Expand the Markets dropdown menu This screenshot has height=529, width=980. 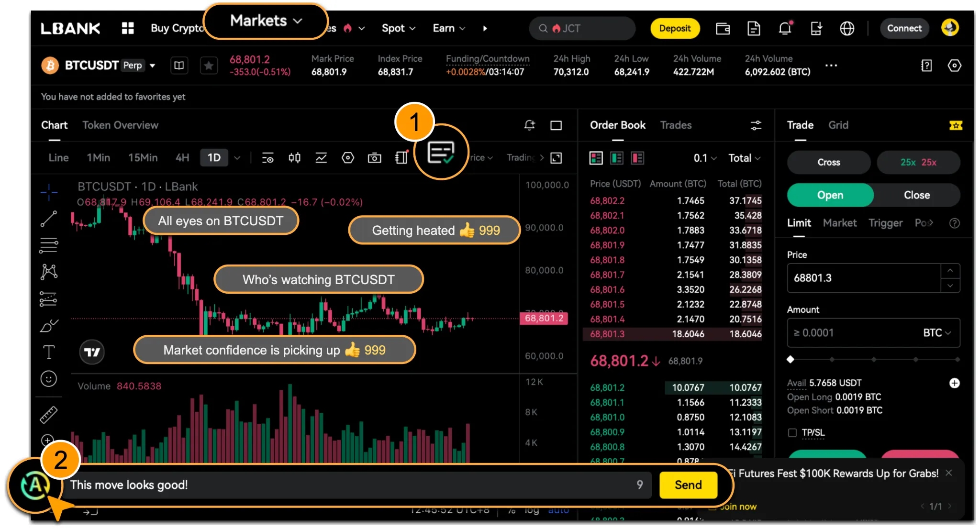click(x=266, y=21)
